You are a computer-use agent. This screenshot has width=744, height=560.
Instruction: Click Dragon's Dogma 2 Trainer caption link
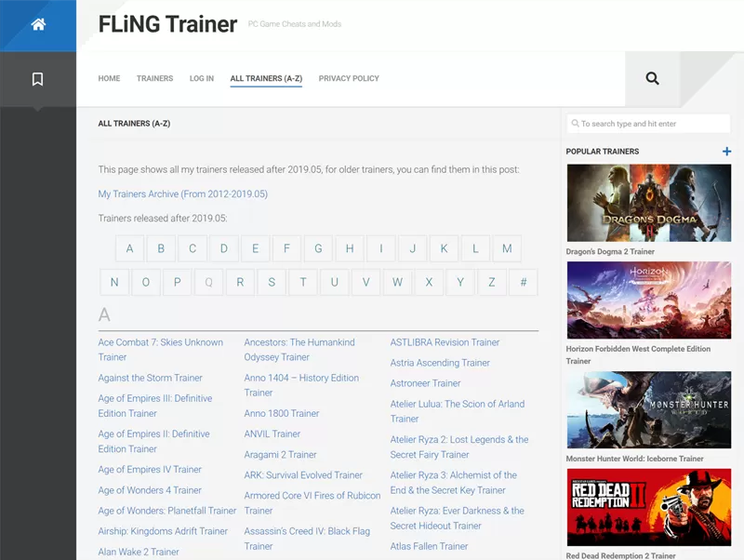pyautogui.click(x=610, y=251)
